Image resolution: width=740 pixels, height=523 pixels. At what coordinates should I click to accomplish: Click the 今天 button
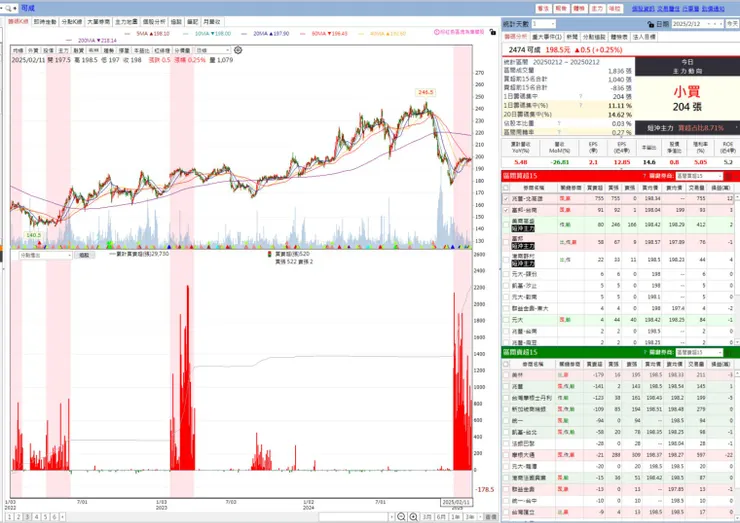click(x=732, y=24)
